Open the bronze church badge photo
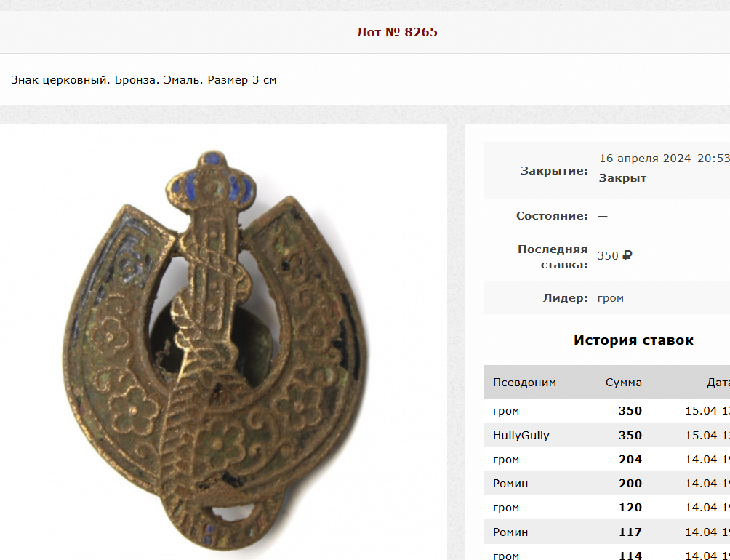Image resolution: width=730 pixels, height=560 pixels. (x=214, y=350)
